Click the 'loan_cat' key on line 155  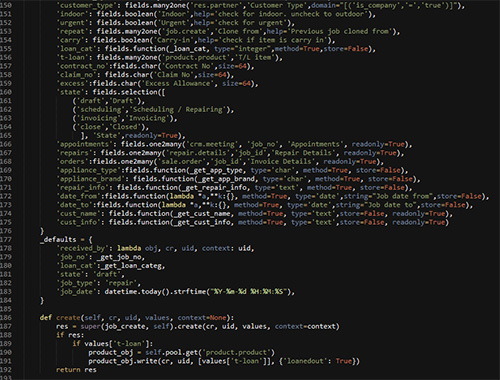click(x=78, y=49)
